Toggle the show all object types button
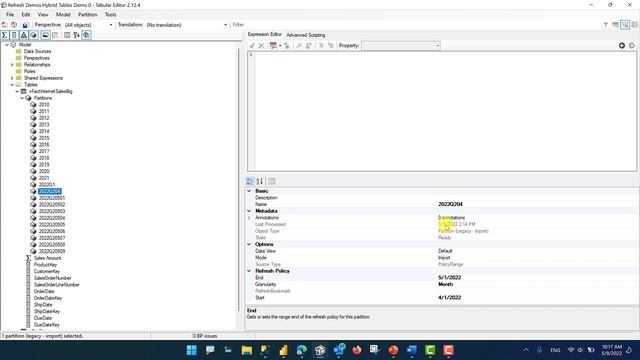 point(86,35)
